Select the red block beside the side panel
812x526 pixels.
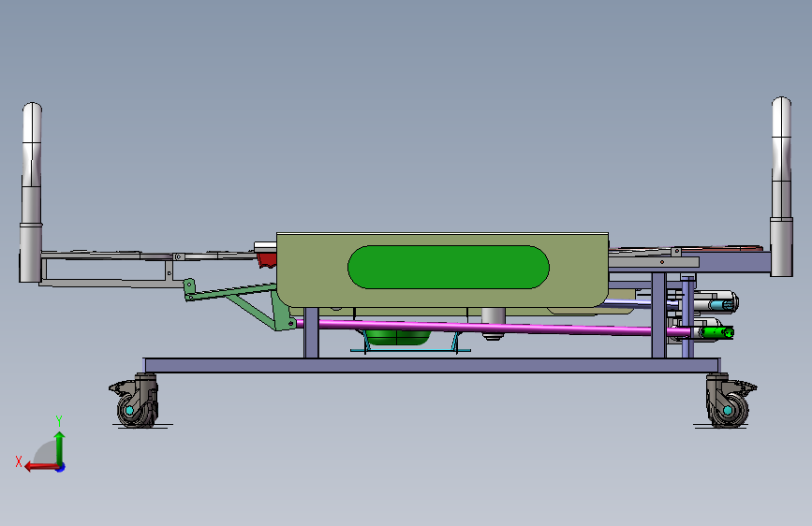coord(267,259)
